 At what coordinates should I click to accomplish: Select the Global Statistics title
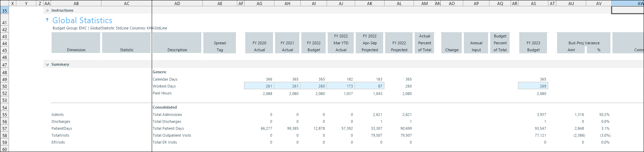[82, 20]
